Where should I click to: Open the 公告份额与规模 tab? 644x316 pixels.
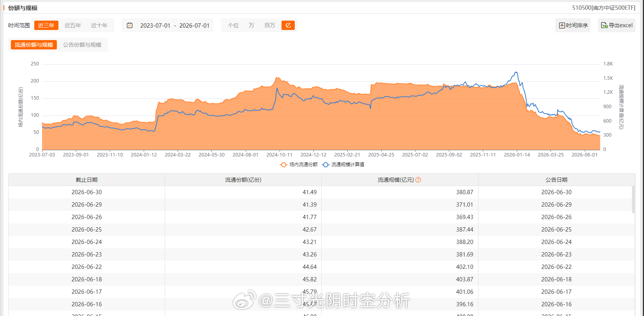pos(82,45)
